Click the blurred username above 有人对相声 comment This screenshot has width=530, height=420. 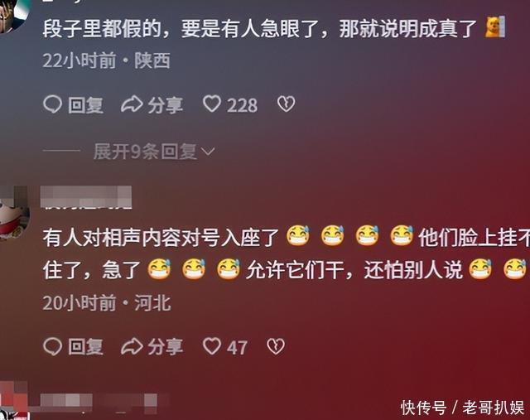coord(86,197)
